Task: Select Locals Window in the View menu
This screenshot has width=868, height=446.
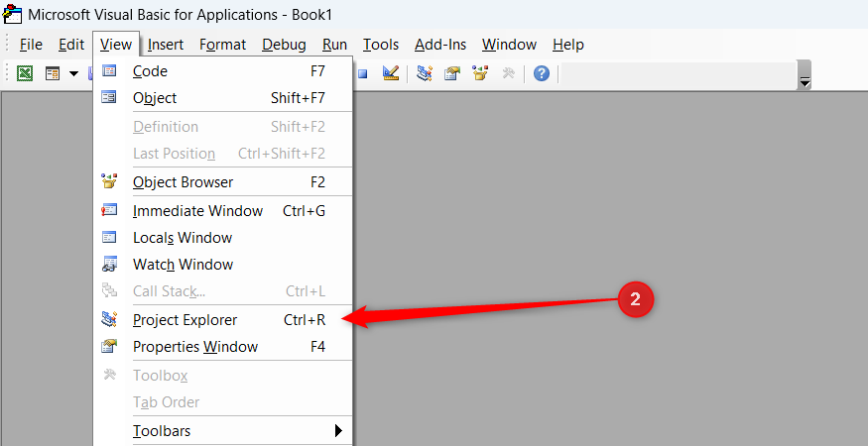Action: tap(223, 238)
